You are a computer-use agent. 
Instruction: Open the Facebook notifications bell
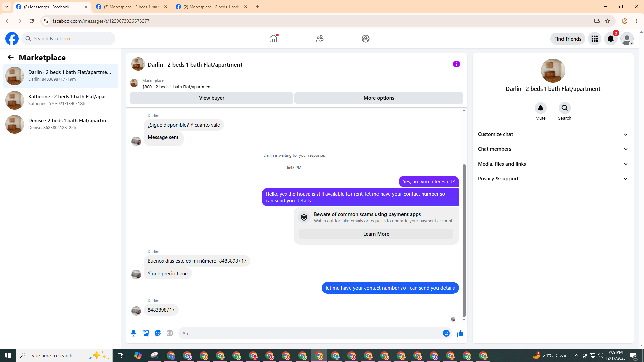[x=610, y=39]
